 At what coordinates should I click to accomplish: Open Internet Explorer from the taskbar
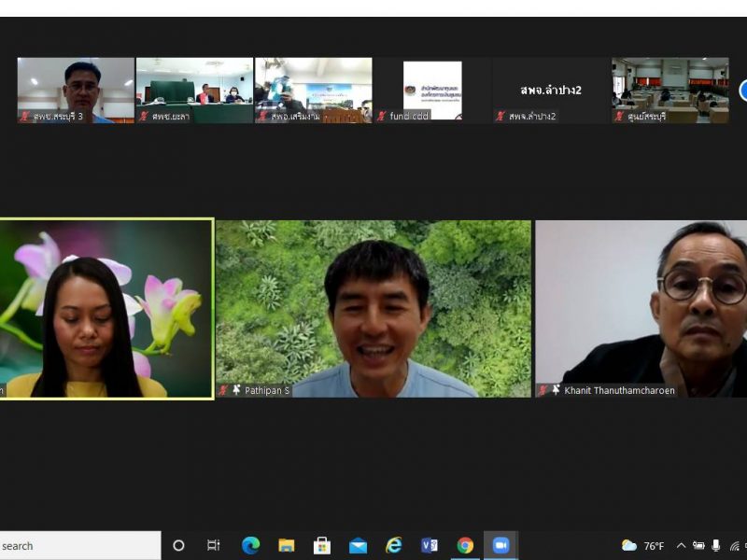pos(394,546)
